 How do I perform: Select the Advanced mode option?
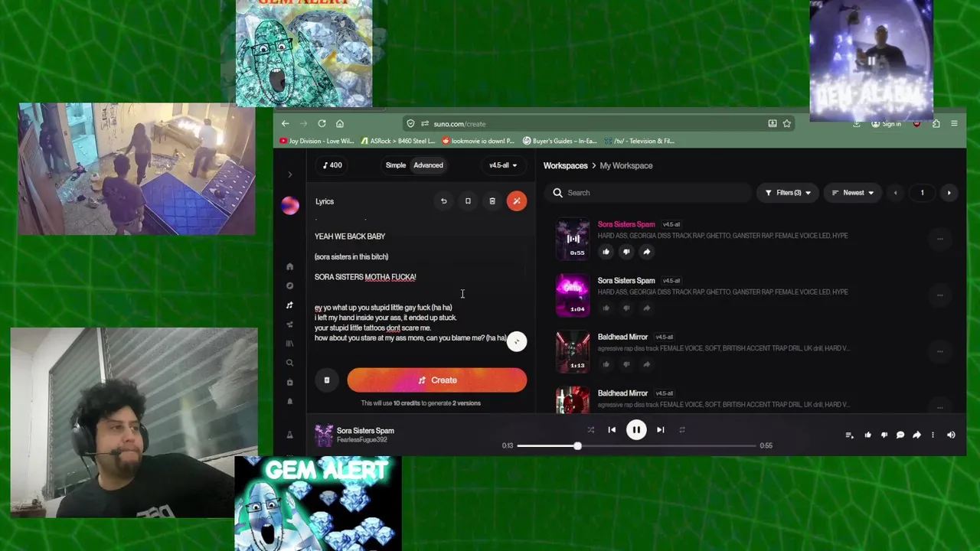428,165
